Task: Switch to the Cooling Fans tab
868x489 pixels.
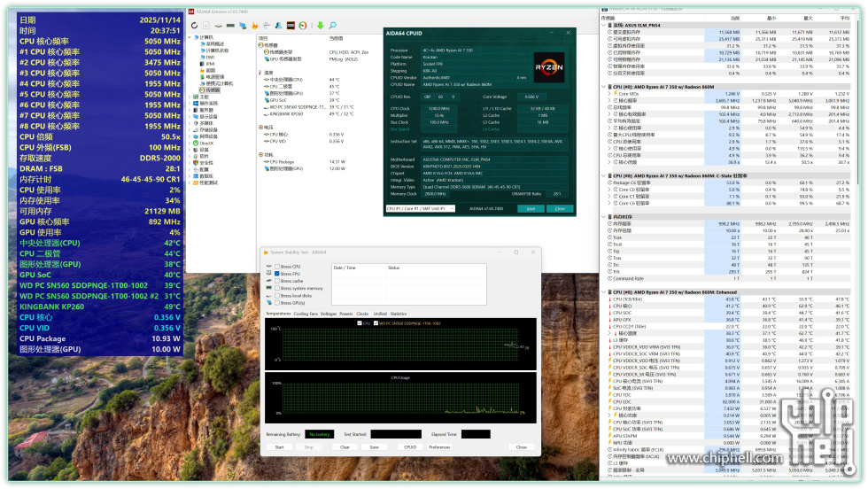Action: 305,314
